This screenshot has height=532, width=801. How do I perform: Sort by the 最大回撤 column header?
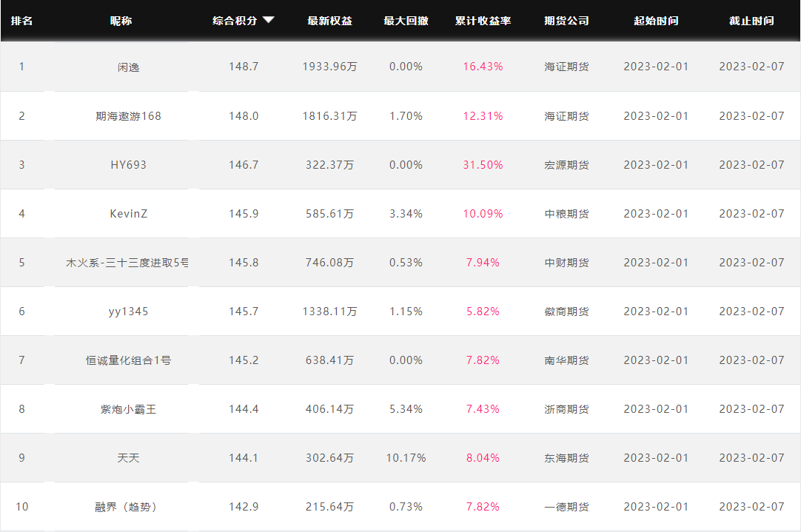pyautogui.click(x=406, y=21)
